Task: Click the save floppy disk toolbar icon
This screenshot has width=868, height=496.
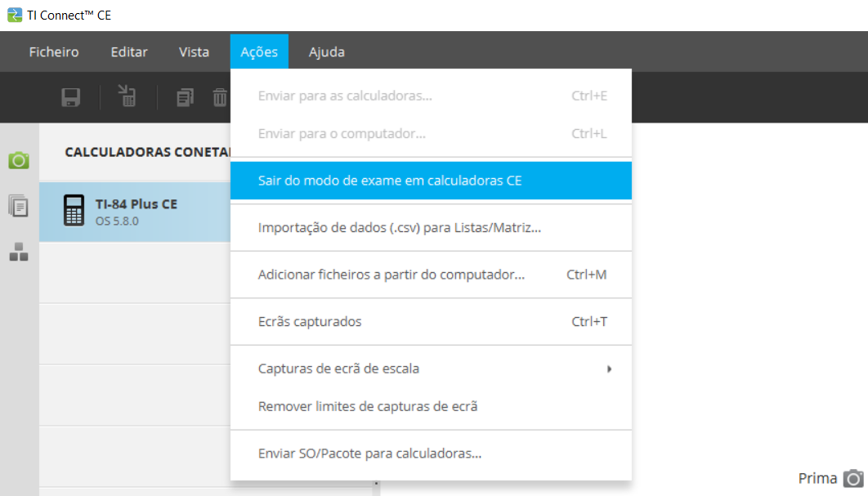Action: pyautogui.click(x=71, y=97)
